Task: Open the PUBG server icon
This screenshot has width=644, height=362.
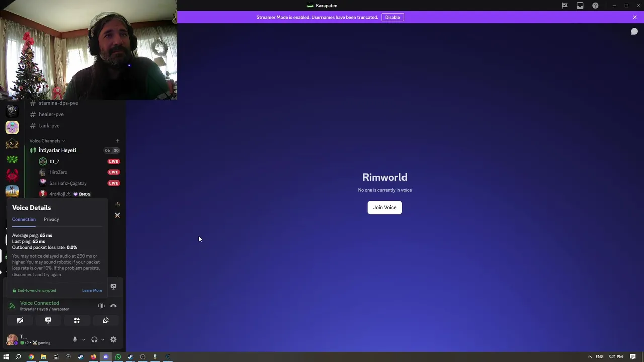Action: pyautogui.click(x=12, y=191)
